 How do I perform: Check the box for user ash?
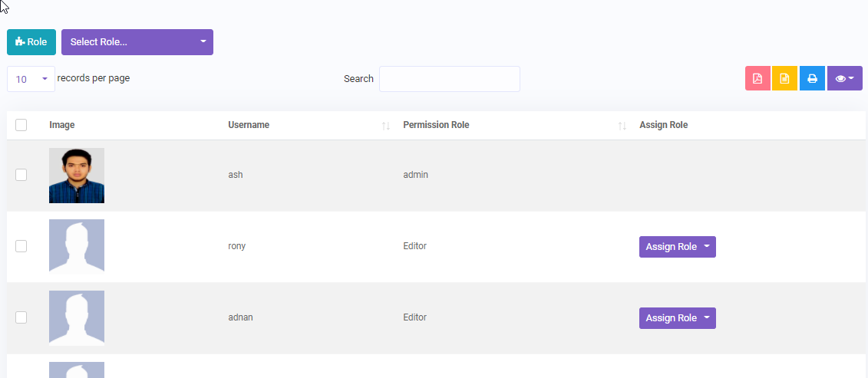coord(21,175)
